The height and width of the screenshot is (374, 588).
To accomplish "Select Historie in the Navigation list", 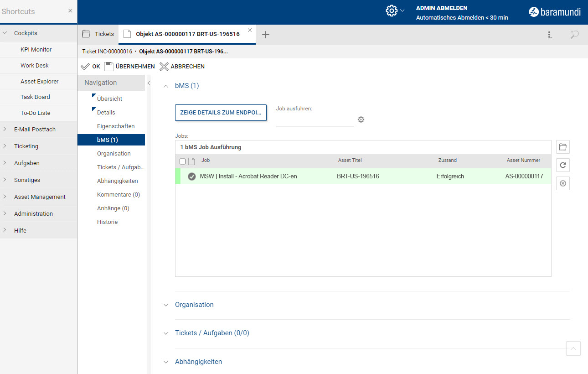I will click(107, 222).
